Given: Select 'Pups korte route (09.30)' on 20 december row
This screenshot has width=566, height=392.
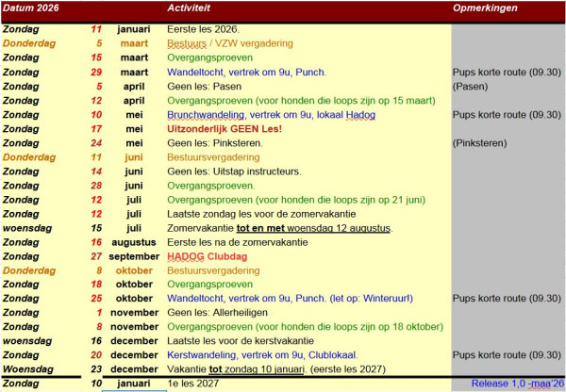Looking at the screenshot, I should (x=507, y=355).
